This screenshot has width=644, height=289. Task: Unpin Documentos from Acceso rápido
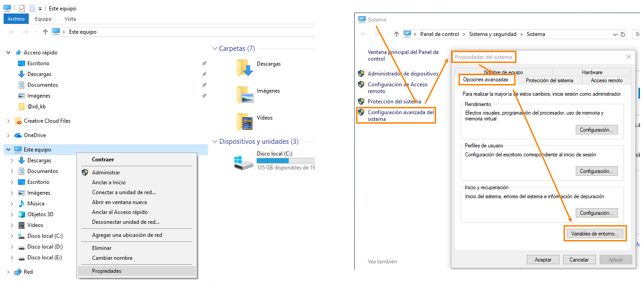[205, 84]
